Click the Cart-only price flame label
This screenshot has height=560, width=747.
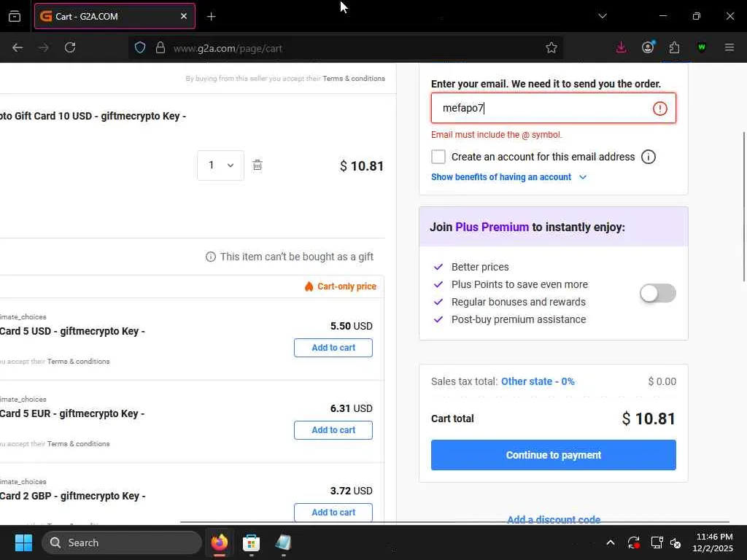tap(340, 286)
